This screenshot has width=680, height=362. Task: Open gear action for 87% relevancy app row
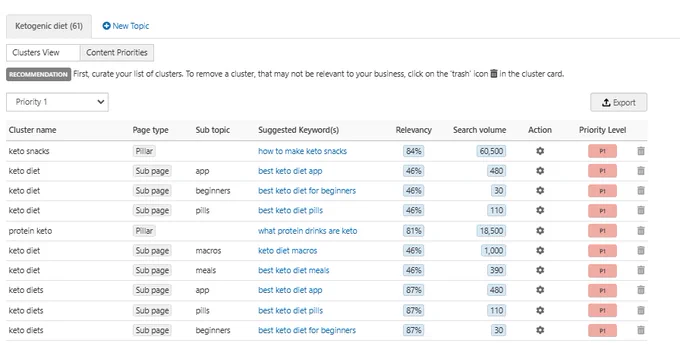[x=540, y=290]
